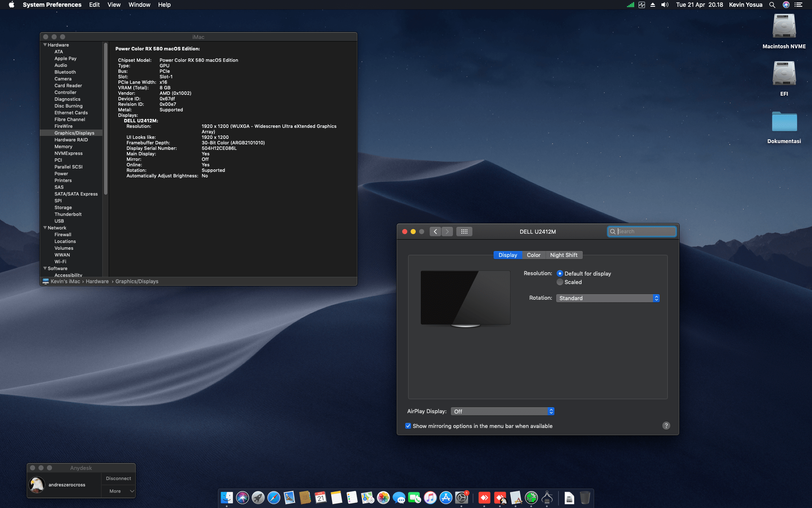Click Show All grid icon in preferences toolbar
Image resolution: width=812 pixels, height=508 pixels.
tap(464, 232)
